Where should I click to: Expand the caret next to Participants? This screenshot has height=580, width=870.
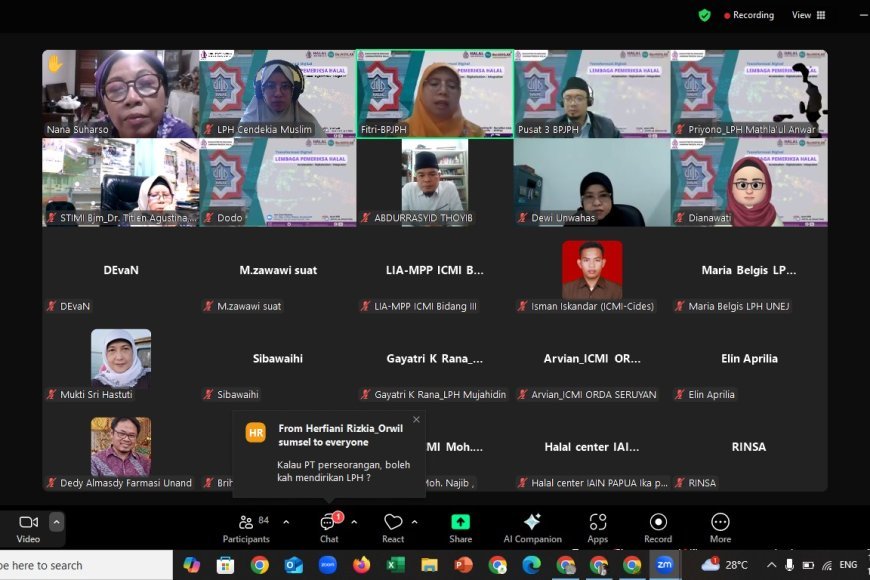[x=286, y=522]
